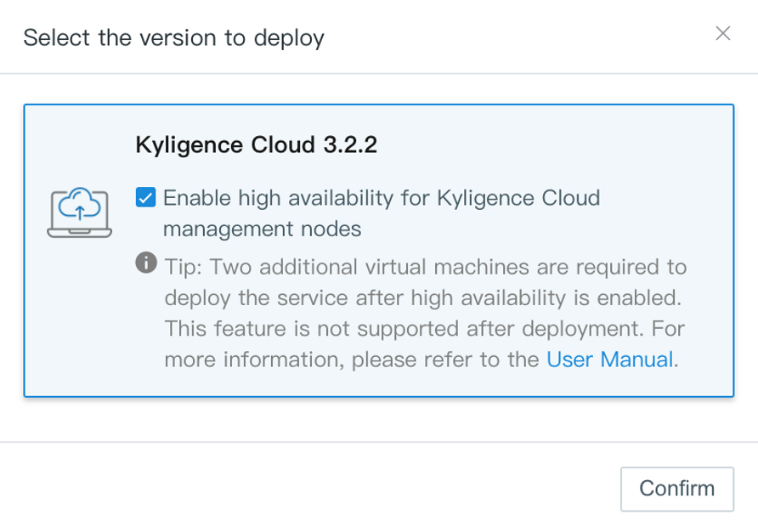Uncheck Enable high availability checkbox
758x532 pixels.
coord(145,197)
